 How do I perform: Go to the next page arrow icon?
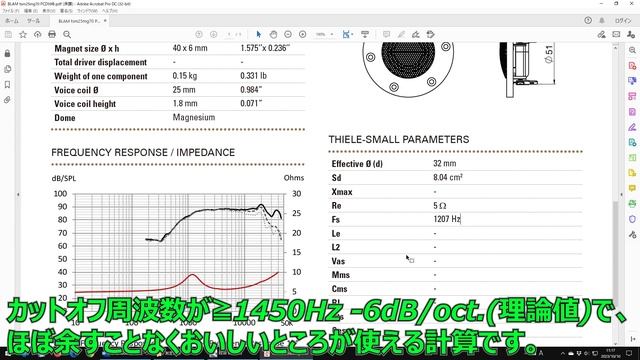(213, 35)
